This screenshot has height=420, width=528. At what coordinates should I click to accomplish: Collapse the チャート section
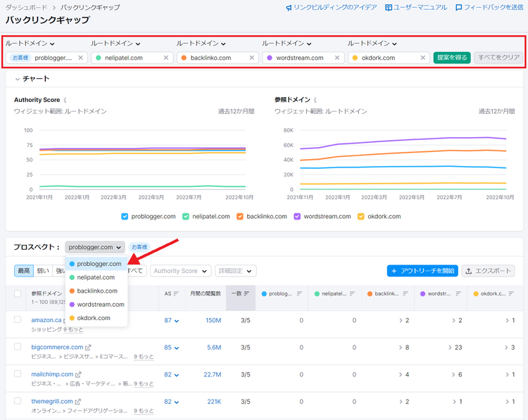pos(18,79)
